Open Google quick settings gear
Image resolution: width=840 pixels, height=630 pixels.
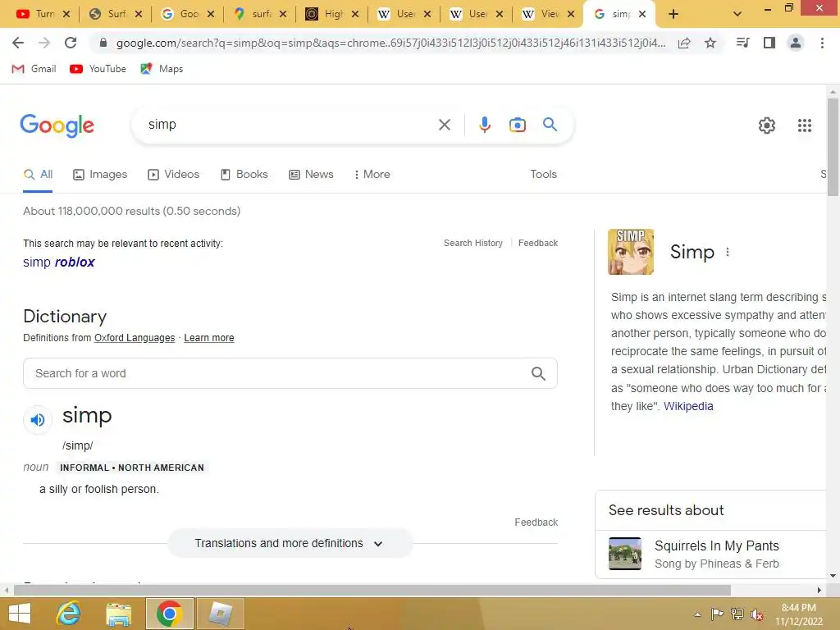767,126
